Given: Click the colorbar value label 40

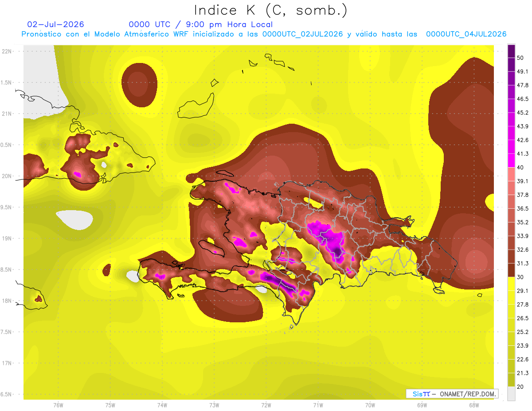Looking at the screenshot, I should (521, 168).
